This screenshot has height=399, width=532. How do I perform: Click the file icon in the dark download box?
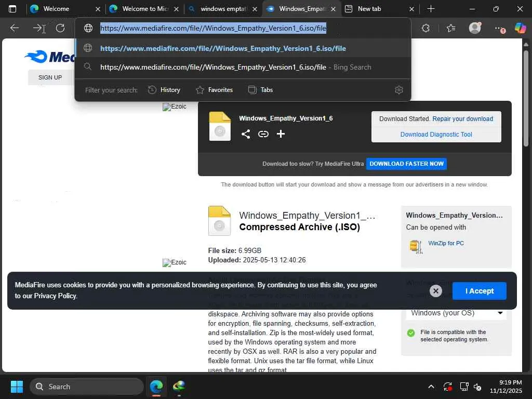tap(220, 126)
